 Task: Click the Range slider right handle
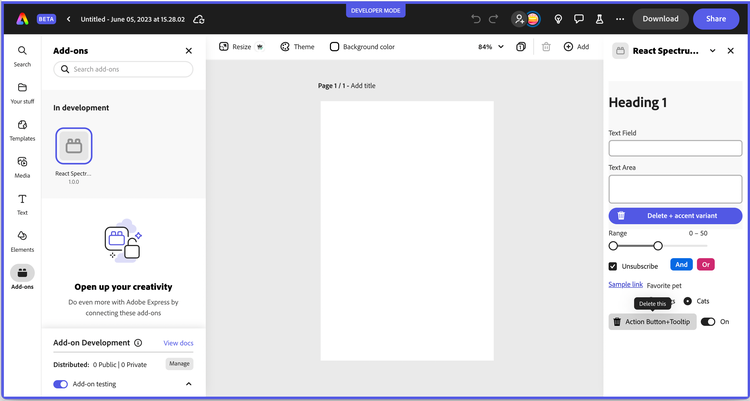[x=658, y=246]
